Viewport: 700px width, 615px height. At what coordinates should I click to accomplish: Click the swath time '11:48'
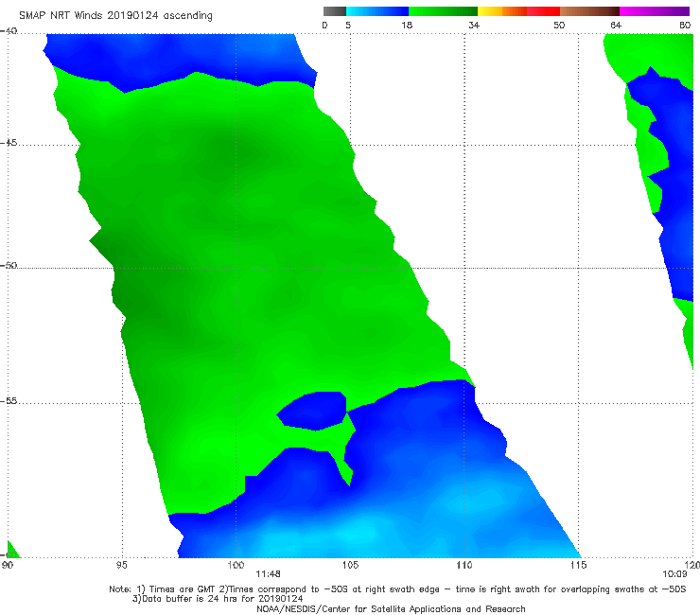click(x=269, y=574)
